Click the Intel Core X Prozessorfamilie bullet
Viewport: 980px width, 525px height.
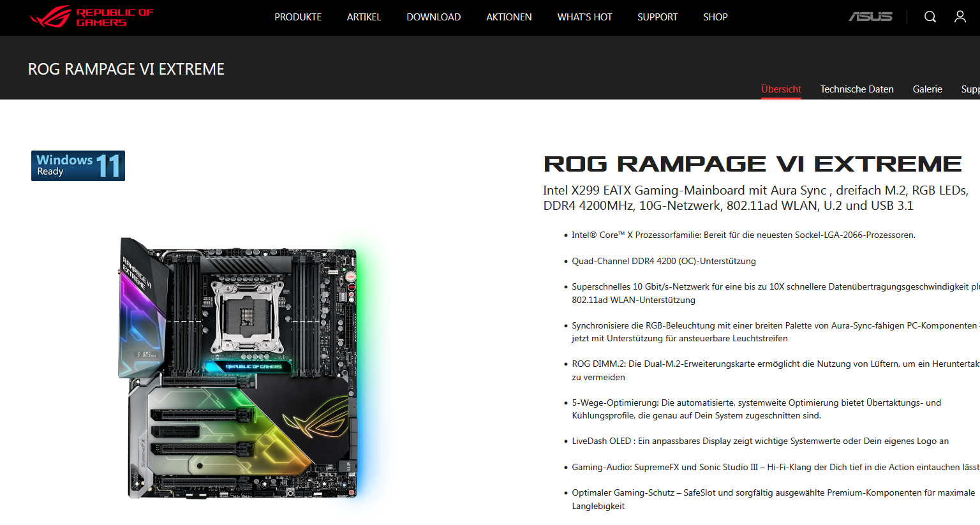pyautogui.click(x=743, y=235)
